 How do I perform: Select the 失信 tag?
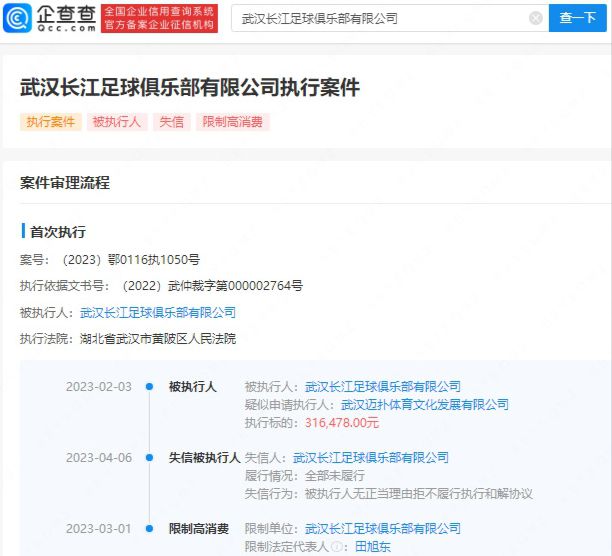(x=173, y=122)
